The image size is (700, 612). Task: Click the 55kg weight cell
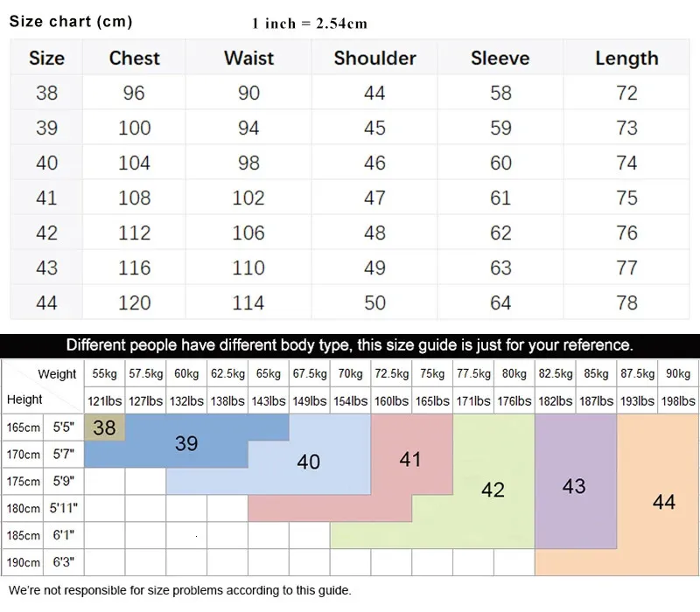[x=104, y=374]
